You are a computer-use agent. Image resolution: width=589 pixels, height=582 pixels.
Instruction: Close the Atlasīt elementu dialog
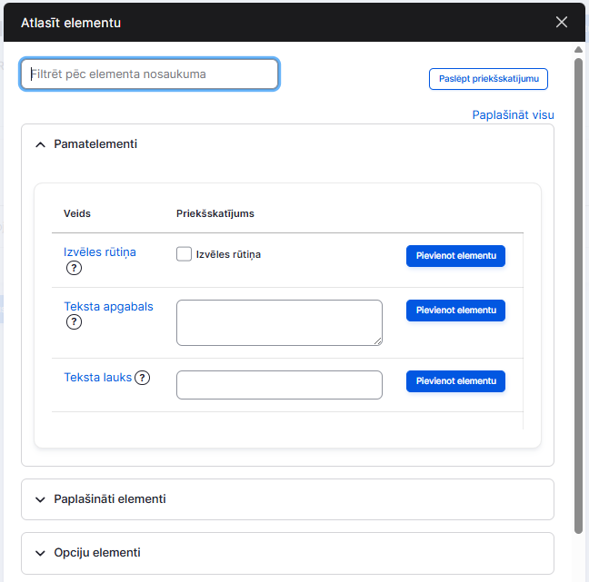(561, 22)
